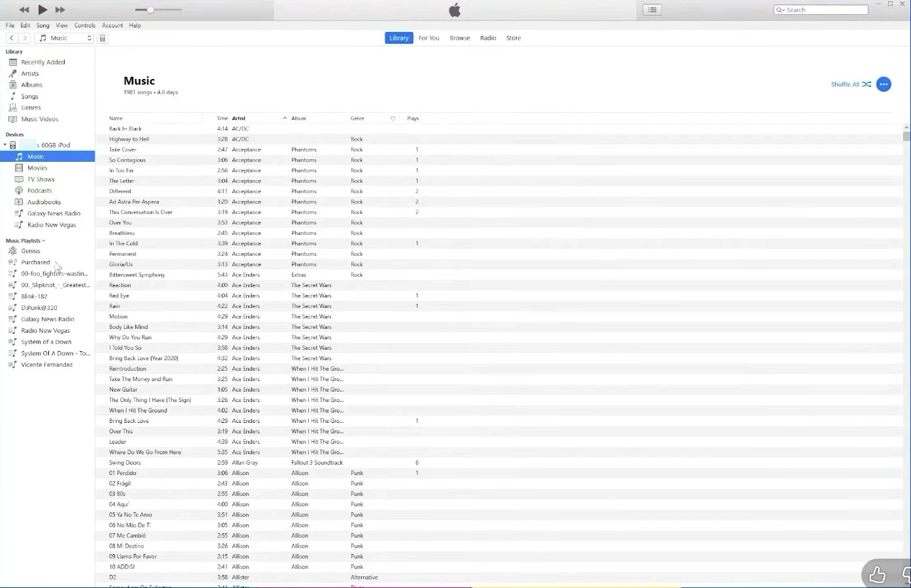Image resolution: width=911 pixels, height=588 pixels.
Task: Open Recently Added in Library
Action: point(42,62)
